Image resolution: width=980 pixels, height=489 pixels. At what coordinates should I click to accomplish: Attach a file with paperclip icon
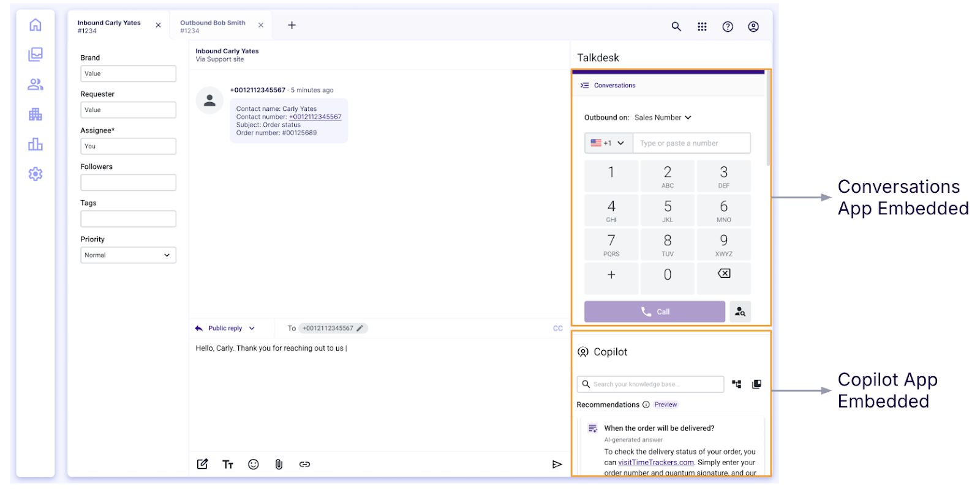click(x=279, y=465)
